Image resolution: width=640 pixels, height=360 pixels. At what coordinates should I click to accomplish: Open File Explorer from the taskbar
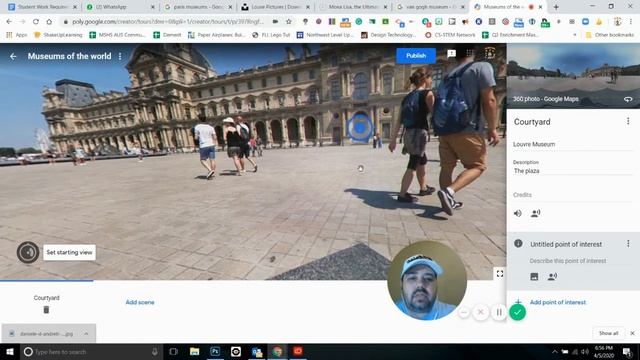coord(194,351)
